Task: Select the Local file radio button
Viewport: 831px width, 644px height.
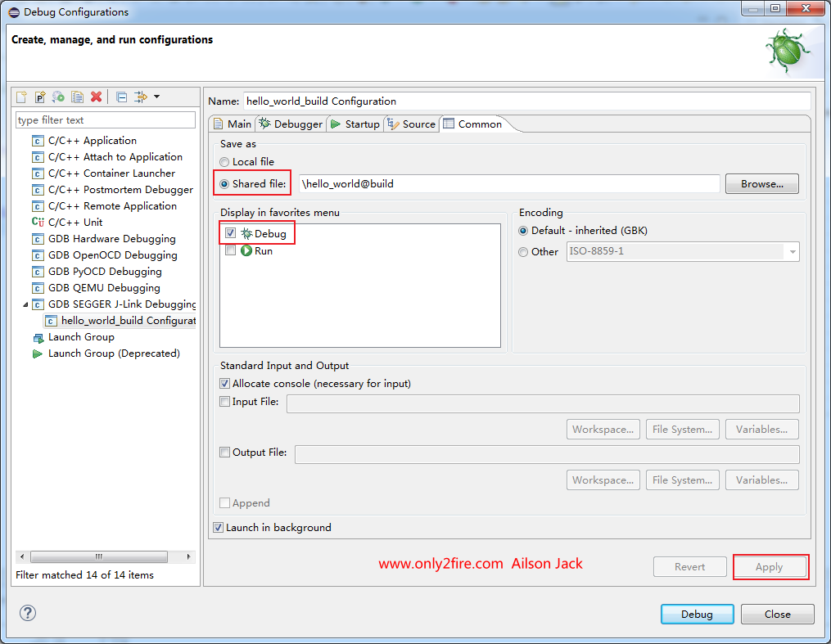Action: [x=224, y=162]
